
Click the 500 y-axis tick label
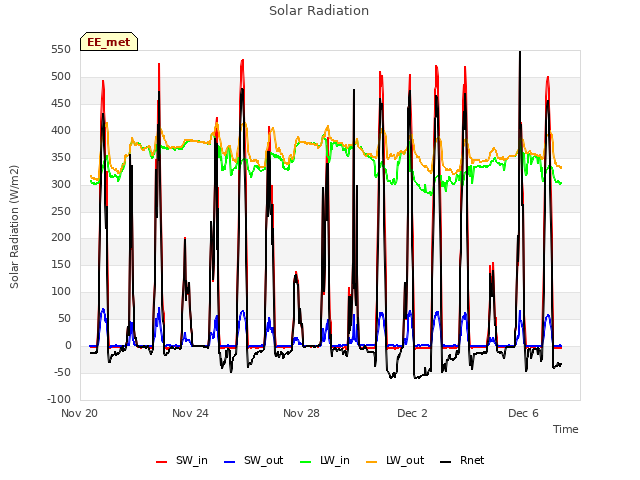pyautogui.click(x=61, y=77)
